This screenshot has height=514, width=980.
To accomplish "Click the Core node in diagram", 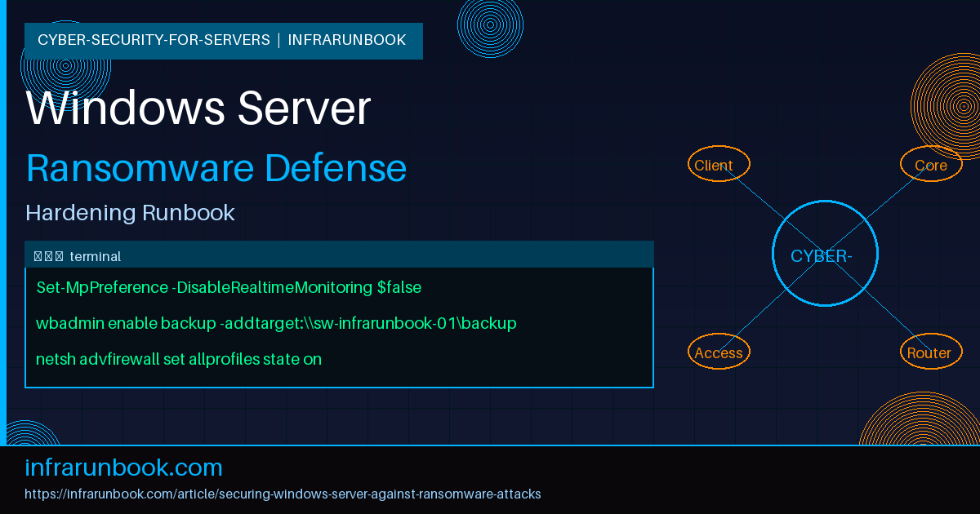I will coord(931,164).
